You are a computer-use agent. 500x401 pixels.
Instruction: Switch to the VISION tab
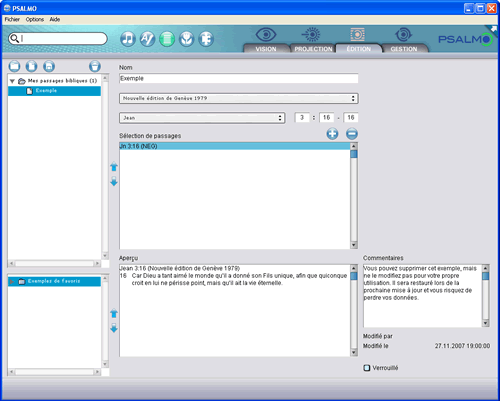pos(266,49)
